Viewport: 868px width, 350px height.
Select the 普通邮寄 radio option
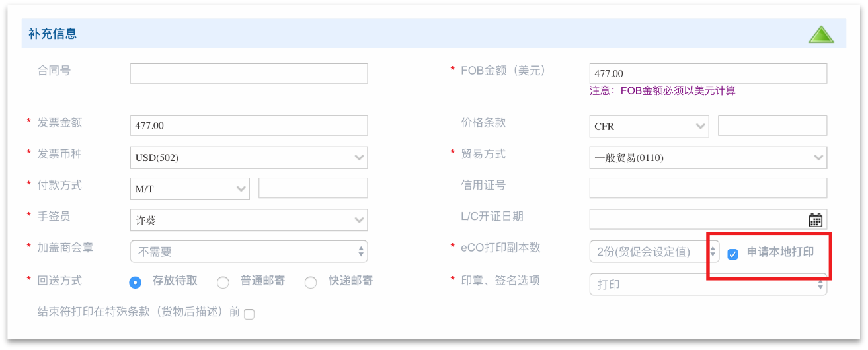223,282
